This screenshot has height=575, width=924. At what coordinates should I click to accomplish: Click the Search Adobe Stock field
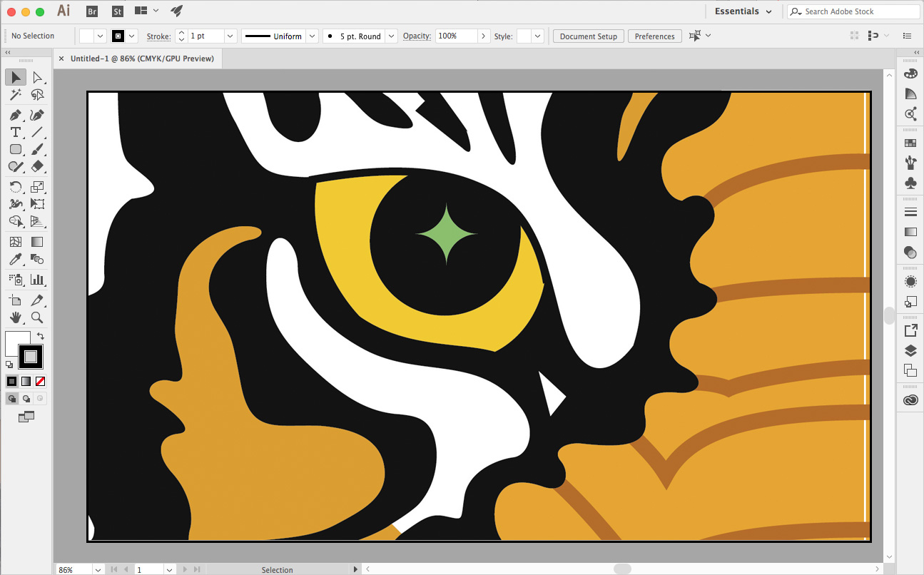click(x=853, y=11)
